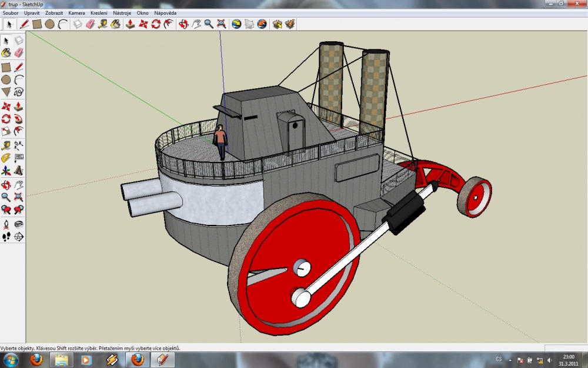The width and height of the screenshot is (588, 368).
Task: Open the file explorer from taskbar
Action: (x=62, y=360)
